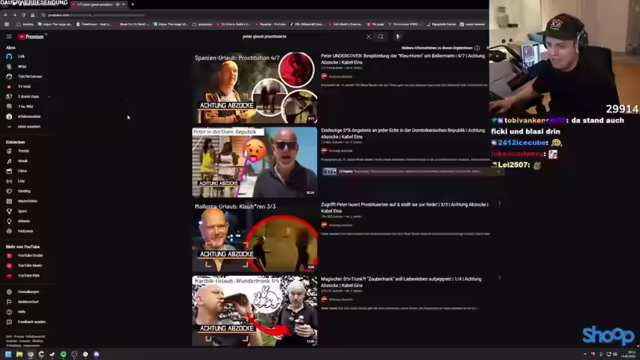Screen dimensions: 640x360
Task: Open File Explorer from the taskbar
Action: click(19, 354)
